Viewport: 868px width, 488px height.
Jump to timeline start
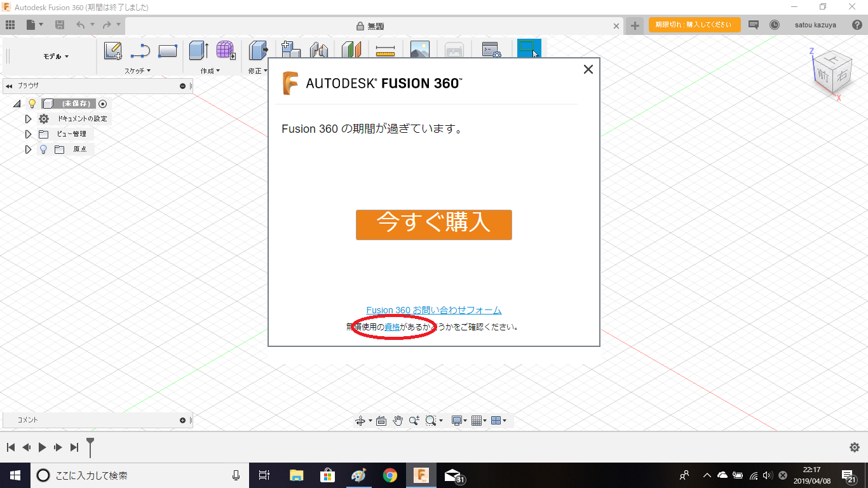11,447
